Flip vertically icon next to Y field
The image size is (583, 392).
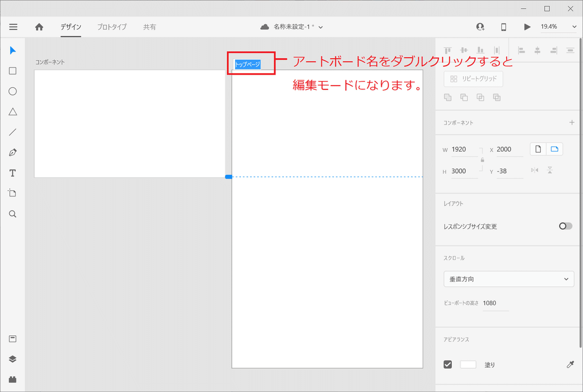click(550, 170)
